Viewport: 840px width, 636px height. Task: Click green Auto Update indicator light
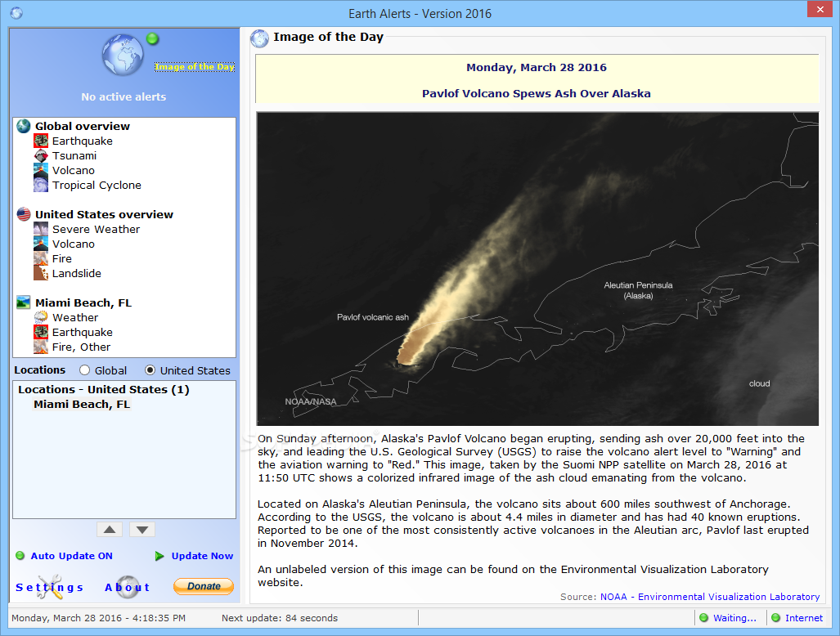coord(20,556)
